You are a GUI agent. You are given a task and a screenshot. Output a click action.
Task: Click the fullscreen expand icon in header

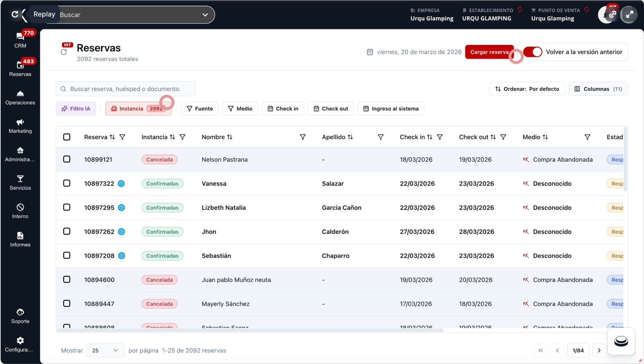pyautogui.click(x=629, y=15)
